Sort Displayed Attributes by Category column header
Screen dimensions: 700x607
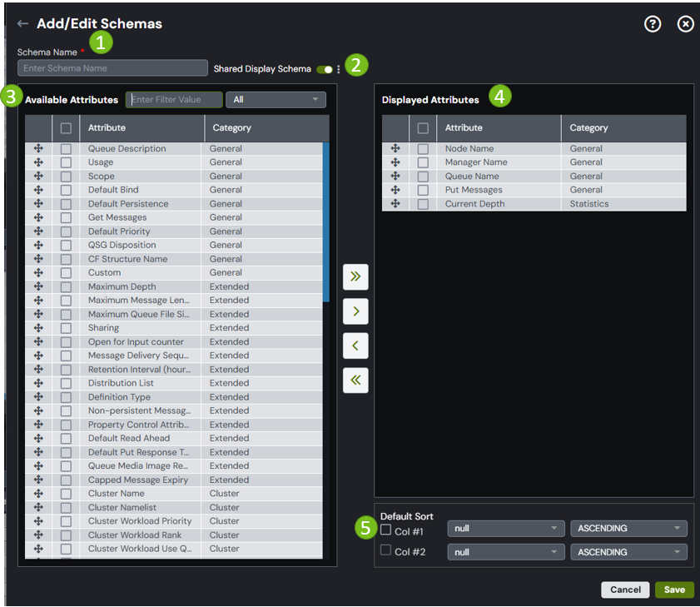click(623, 128)
